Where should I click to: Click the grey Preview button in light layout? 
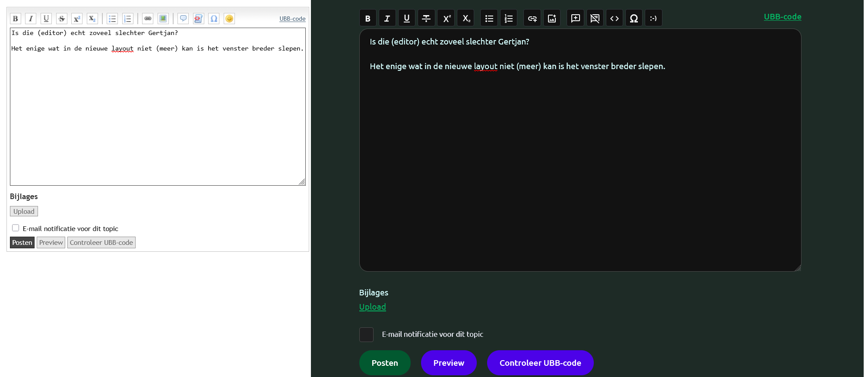pyautogui.click(x=51, y=243)
